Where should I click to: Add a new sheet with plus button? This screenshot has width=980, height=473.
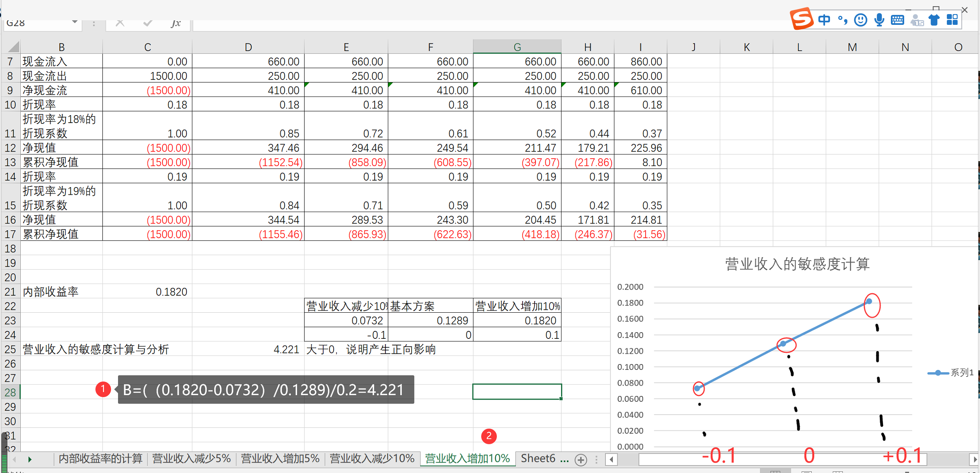point(581,459)
